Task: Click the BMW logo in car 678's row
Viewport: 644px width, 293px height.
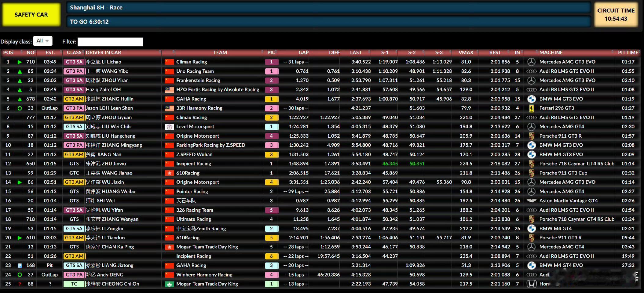Action: pyautogui.click(x=531, y=99)
